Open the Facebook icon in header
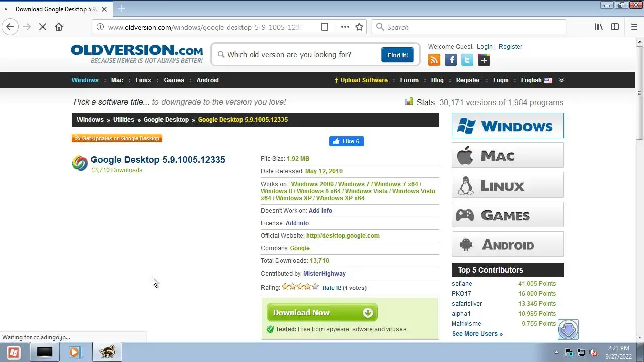Image resolution: width=644 pixels, height=362 pixels. pyautogui.click(x=451, y=60)
